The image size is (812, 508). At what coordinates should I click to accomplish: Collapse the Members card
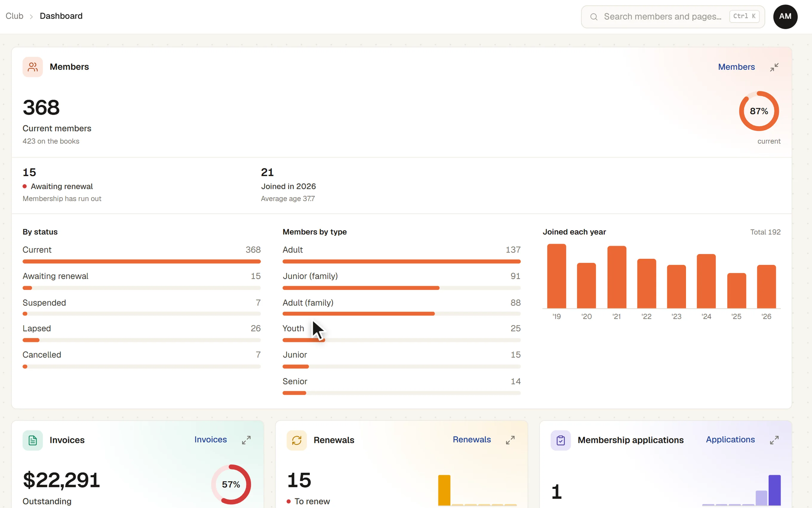coord(774,67)
